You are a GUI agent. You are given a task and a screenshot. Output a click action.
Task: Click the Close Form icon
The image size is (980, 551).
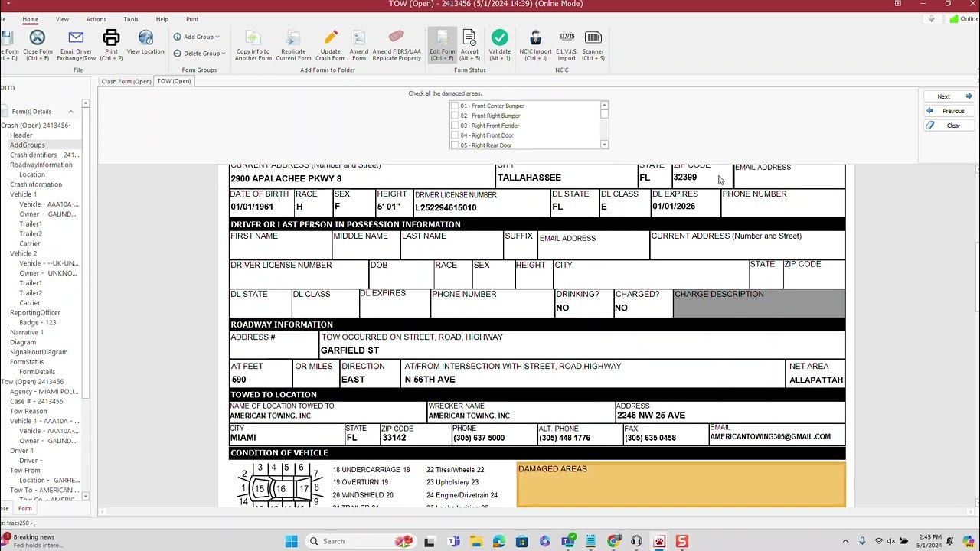(x=38, y=37)
